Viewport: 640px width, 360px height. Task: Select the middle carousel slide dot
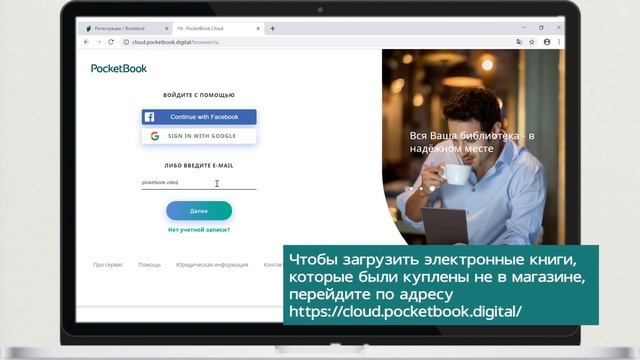[421, 189]
